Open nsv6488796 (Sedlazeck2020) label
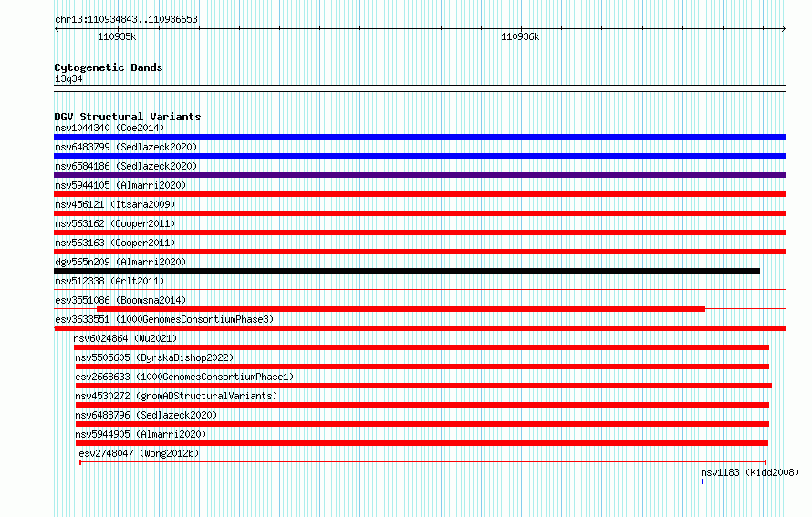 point(146,415)
